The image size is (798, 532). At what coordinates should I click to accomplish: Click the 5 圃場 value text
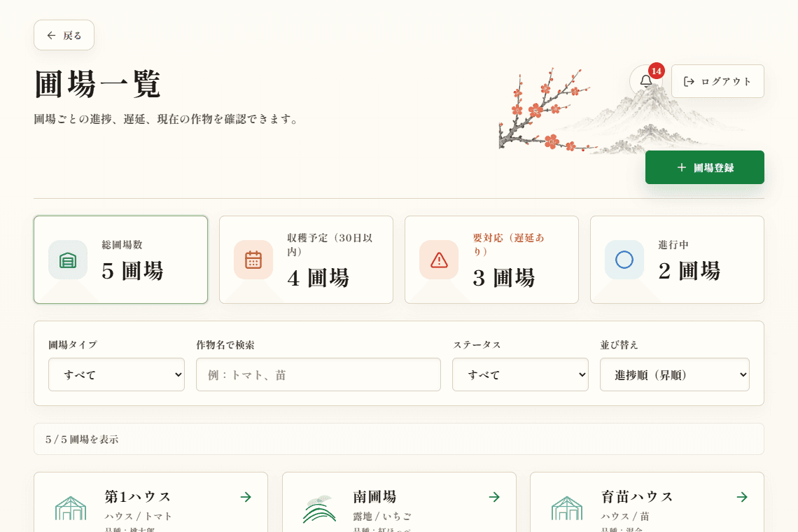pyautogui.click(x=133, y=271)
